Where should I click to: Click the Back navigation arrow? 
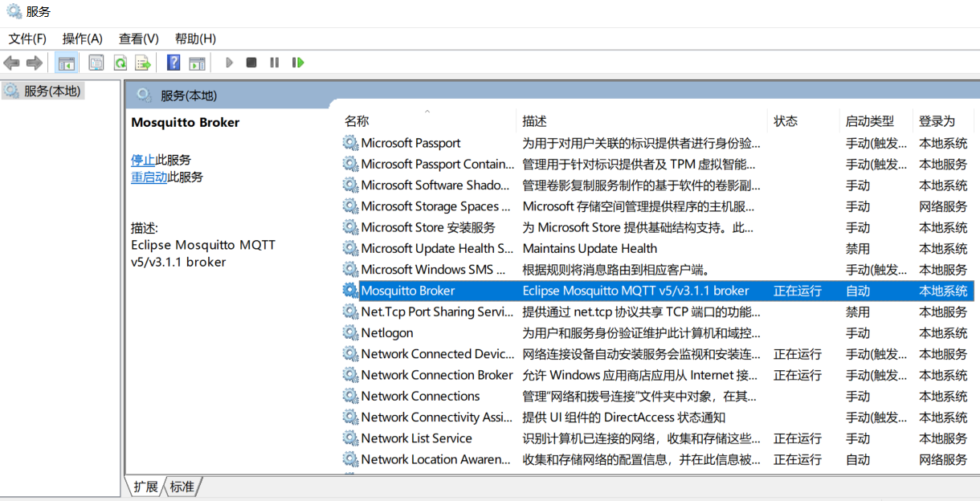pyautogui.click(x=11, y=63)
